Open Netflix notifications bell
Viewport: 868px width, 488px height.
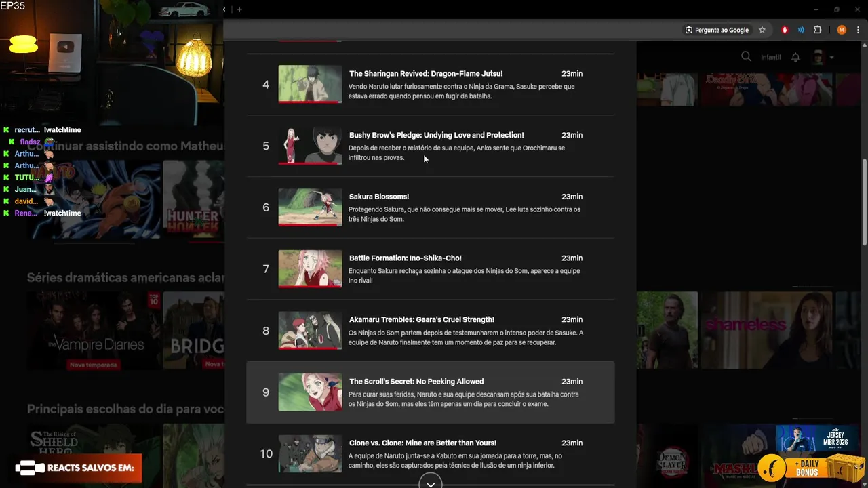796,57
